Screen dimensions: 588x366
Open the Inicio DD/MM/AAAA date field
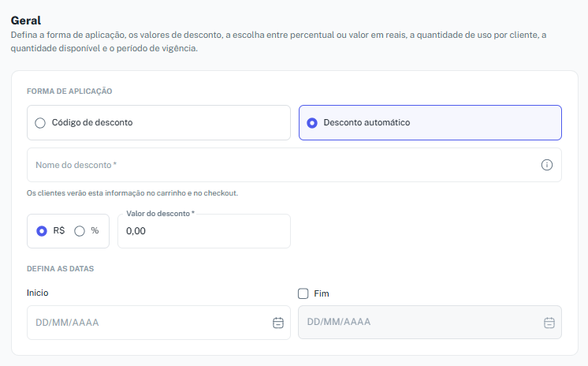(x=158, y=323)
